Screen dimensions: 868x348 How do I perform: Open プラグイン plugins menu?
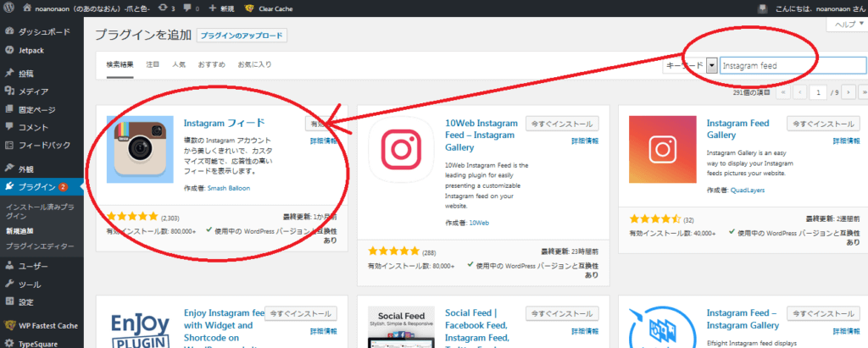tap(42, 186)
